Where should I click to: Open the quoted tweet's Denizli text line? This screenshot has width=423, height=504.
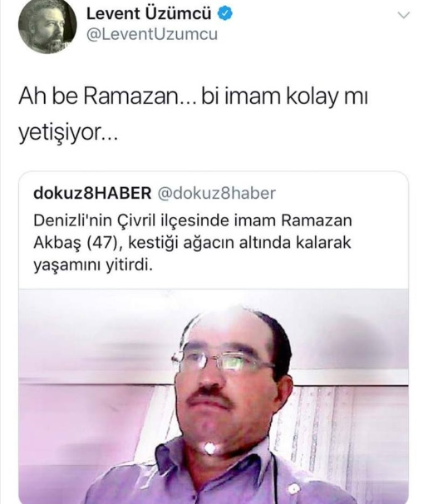tap(193, 221)
